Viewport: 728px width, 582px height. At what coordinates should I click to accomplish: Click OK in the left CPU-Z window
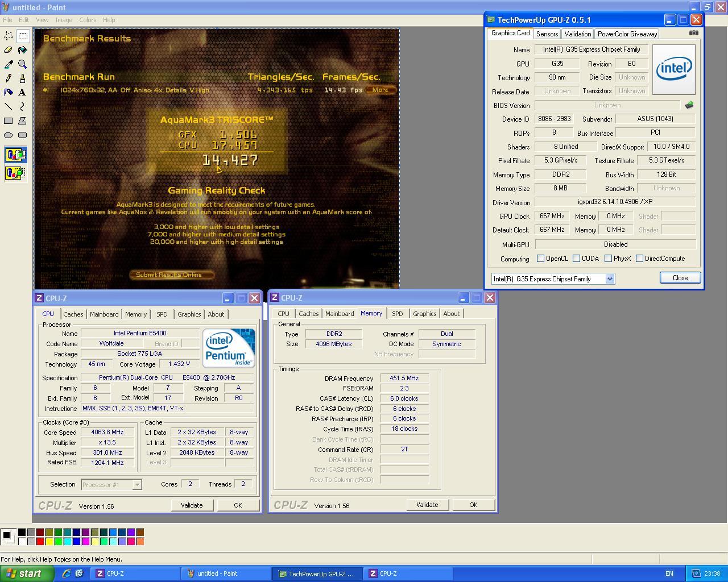click(238, 505)
